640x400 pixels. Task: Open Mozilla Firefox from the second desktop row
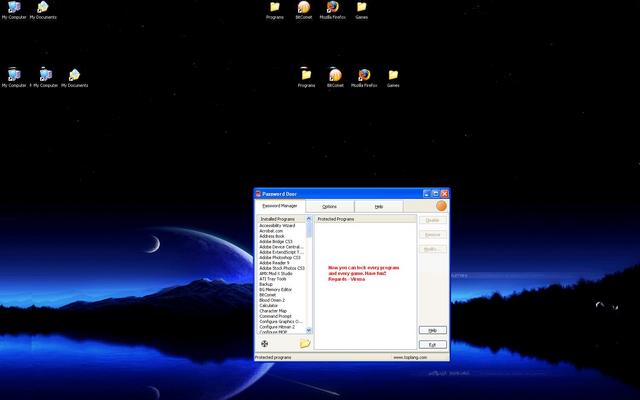pos(364,75)
